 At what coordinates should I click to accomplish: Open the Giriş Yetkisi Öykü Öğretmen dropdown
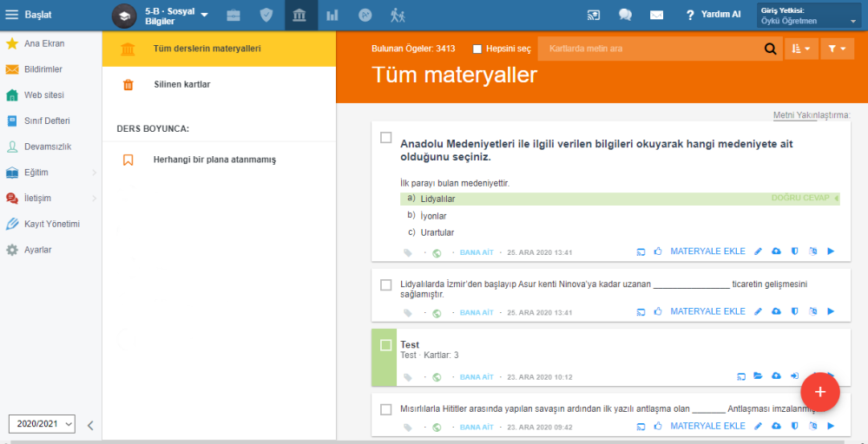tap(809, 16)
